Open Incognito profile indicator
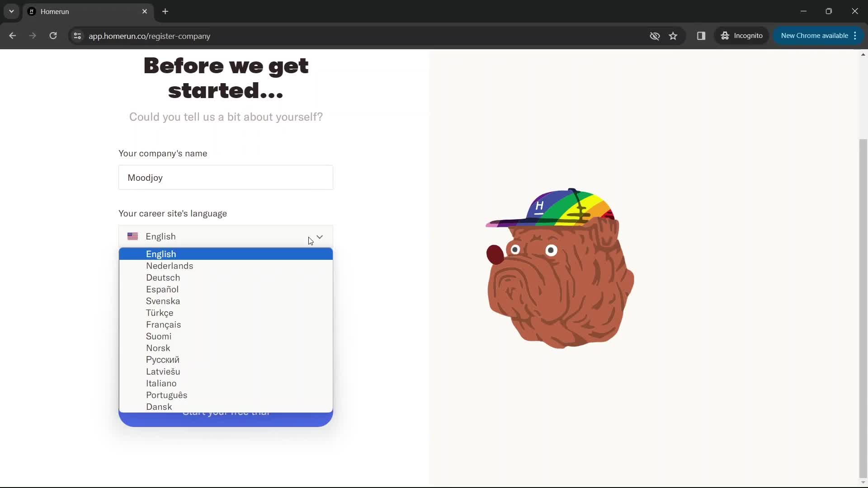Screen dimensions: 868x488 (742, 36)
